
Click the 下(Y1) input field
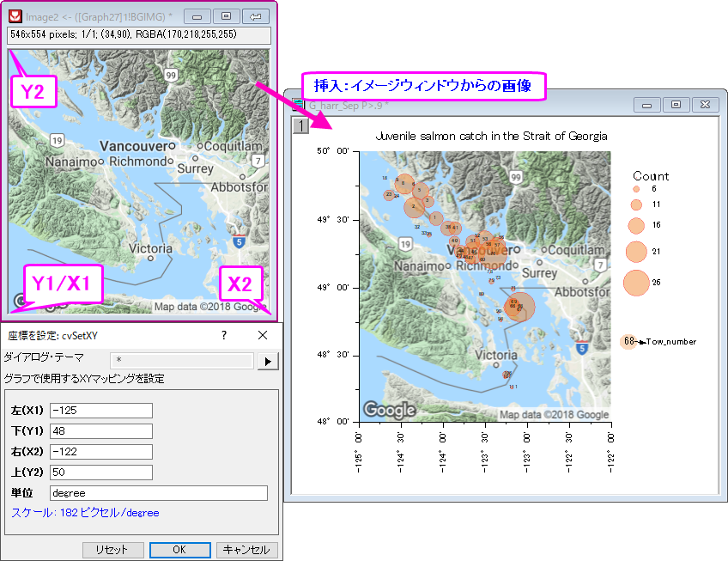101,431
